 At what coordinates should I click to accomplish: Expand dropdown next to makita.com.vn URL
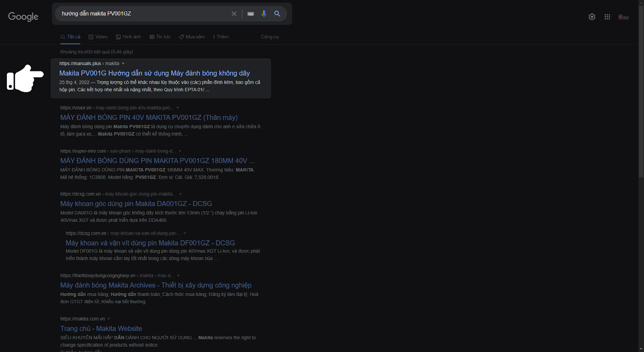[x=109, y=319]
